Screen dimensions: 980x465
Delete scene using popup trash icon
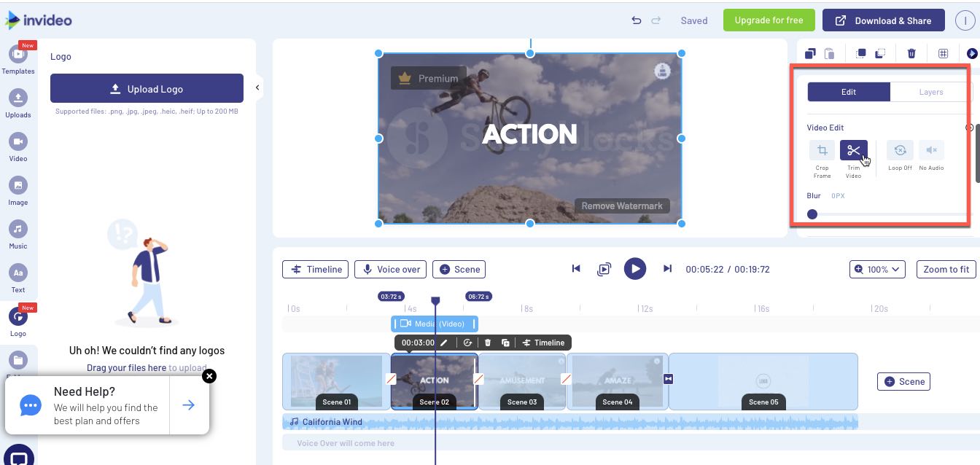point(488,343)
